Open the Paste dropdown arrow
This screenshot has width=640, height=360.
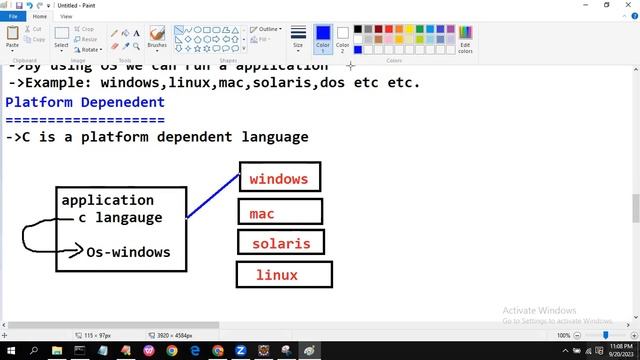tap(12, 51)
